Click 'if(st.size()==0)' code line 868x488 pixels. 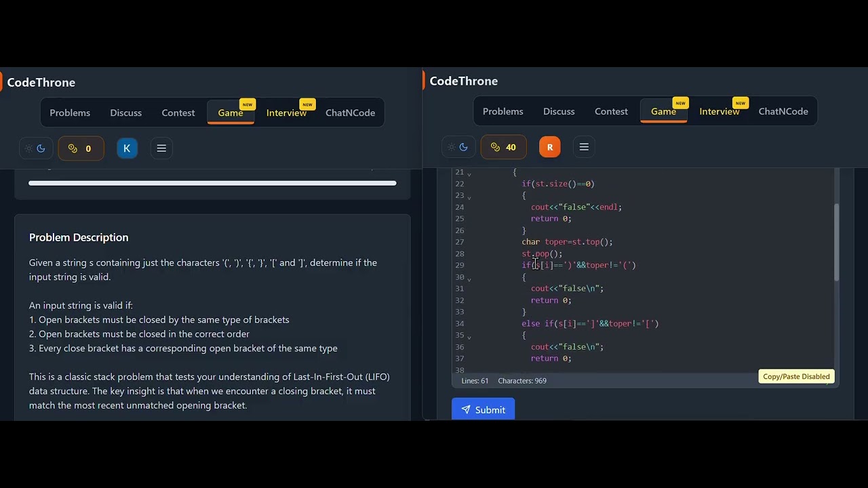pyautogui.click(x=558, y=184)
